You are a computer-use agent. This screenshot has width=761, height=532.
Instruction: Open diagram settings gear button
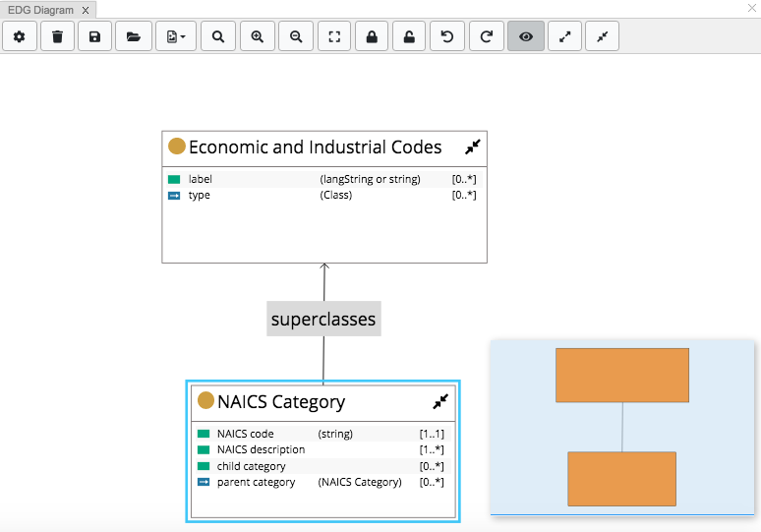(x=20, y=36)
